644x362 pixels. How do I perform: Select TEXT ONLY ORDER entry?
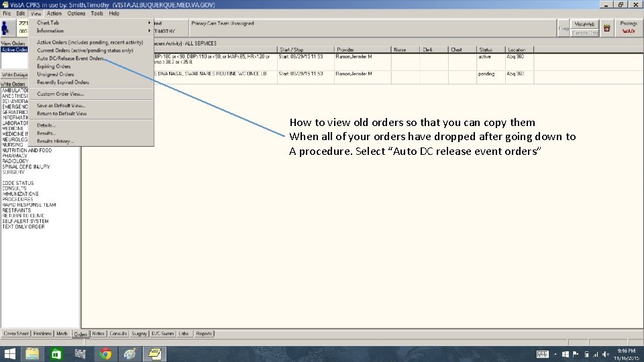pos(23,227)
